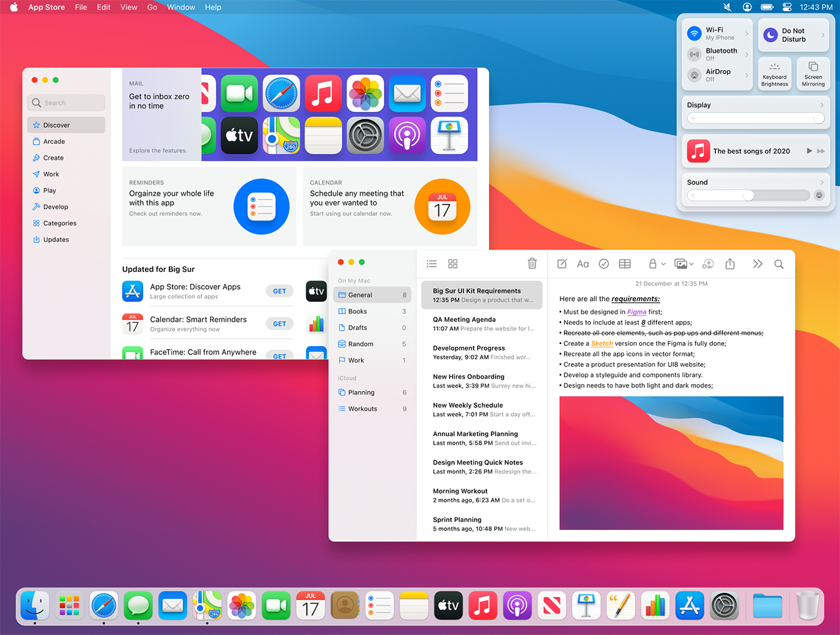Open the text format Aa tool
The width and height of the screenshot is (840, 635).
pyautogui.click(x=583, y=264)
